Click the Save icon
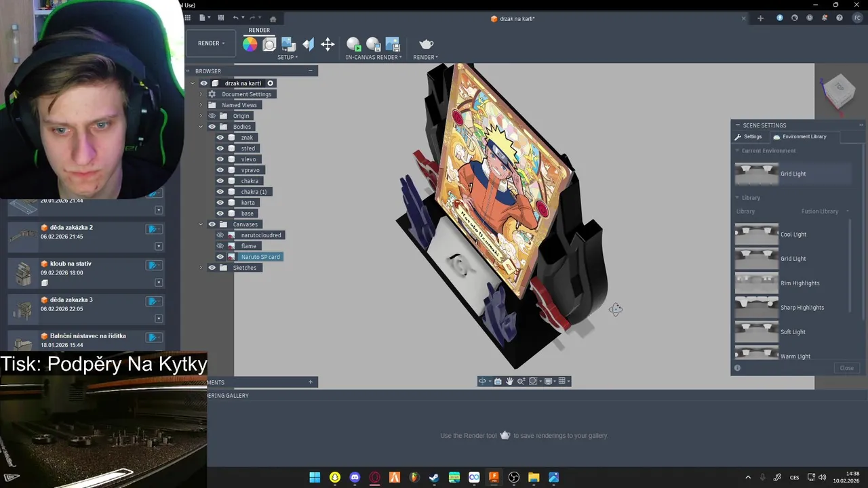The height and width of the screenshot is (488, 868). click(221, 18)
